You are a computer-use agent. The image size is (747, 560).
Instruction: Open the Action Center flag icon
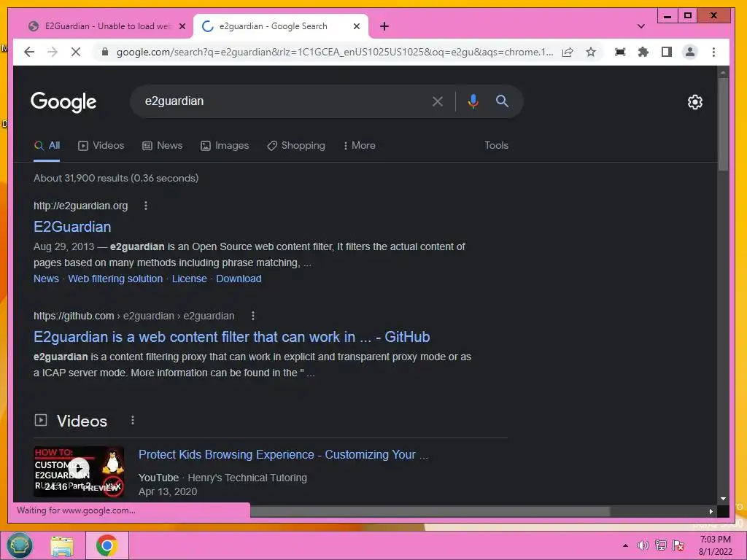pyautogui.click(x=678, y=545)
